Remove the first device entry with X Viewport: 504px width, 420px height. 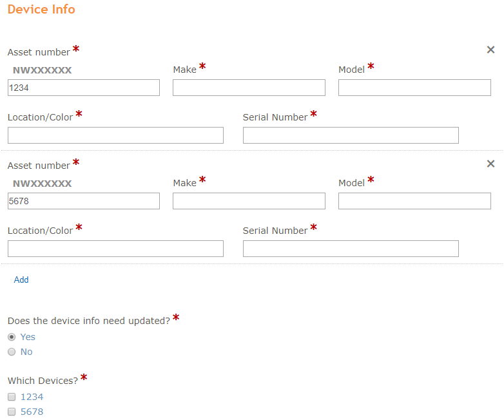(x=490, y=50)
